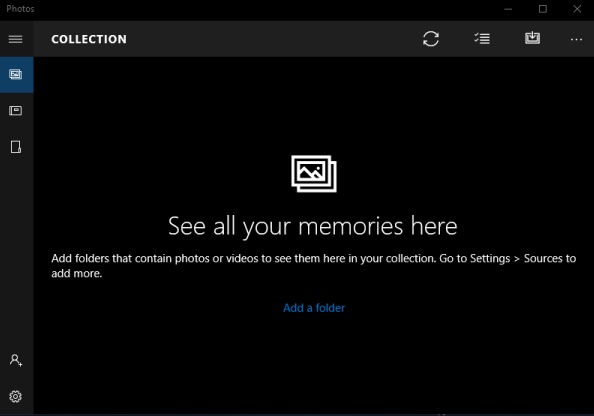Open the Folders view in the sidebar

pyautogui.click(x=16, y=147)
